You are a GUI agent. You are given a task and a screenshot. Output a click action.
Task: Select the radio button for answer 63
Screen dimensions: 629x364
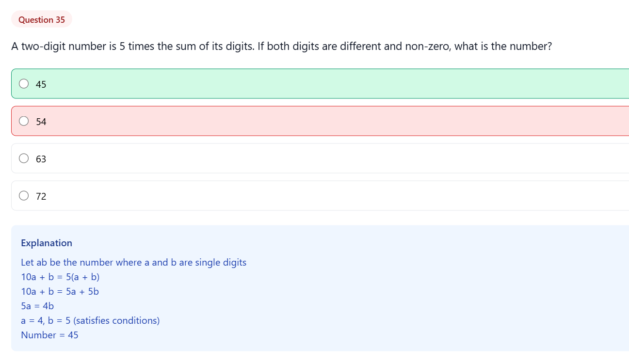(24, 158)
